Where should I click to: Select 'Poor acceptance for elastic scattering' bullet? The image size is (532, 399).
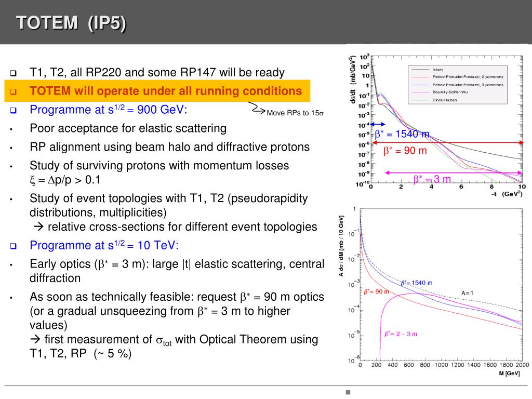128,128
